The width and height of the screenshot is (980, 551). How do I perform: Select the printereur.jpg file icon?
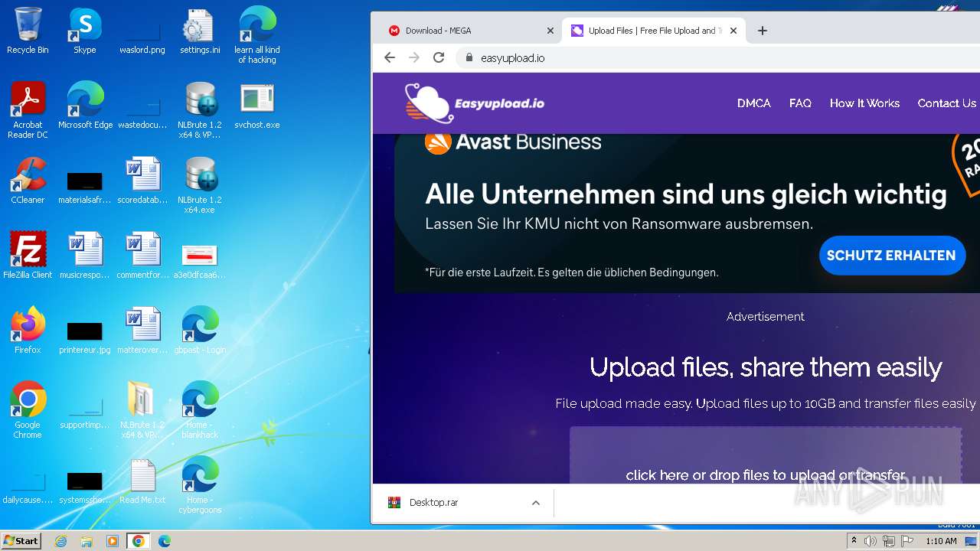click(85, 337)
